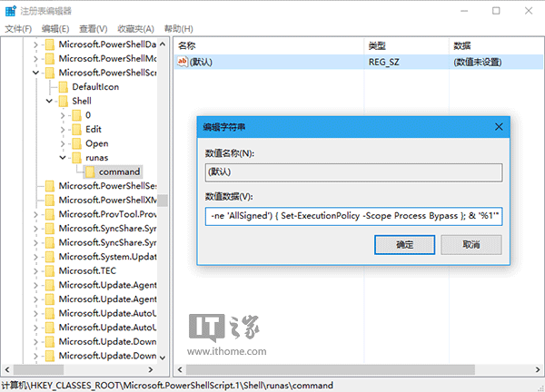This screenshot has width=545, height=392.
Task: Click the Microsoft.PowerShellDa folder icon
Action: coord(50,44)
